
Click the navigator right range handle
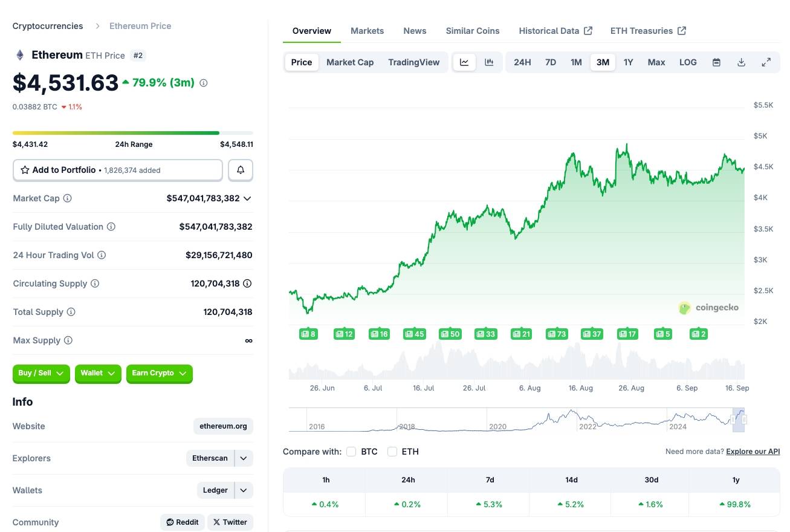[x=745, y=420]
